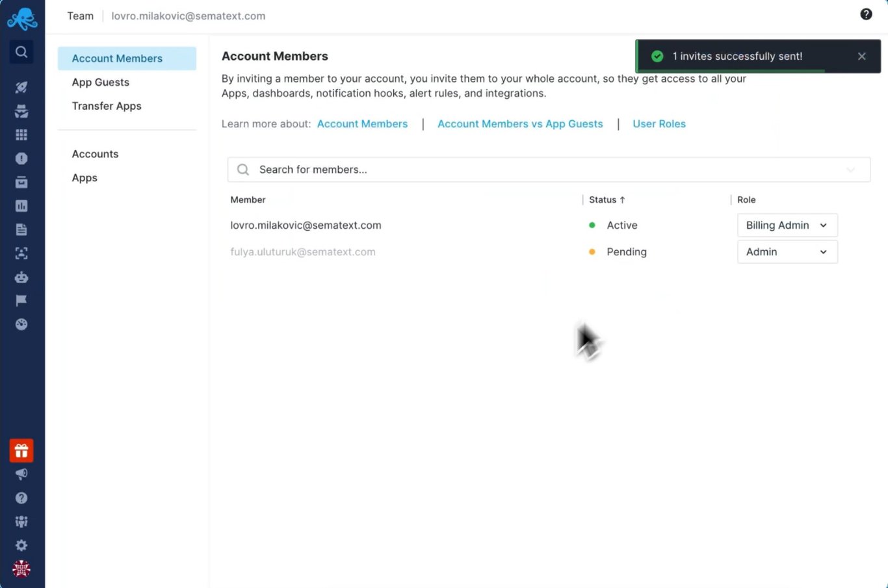
Task: Open the Billing Admin role dropdown
Action: pos(787,225)
